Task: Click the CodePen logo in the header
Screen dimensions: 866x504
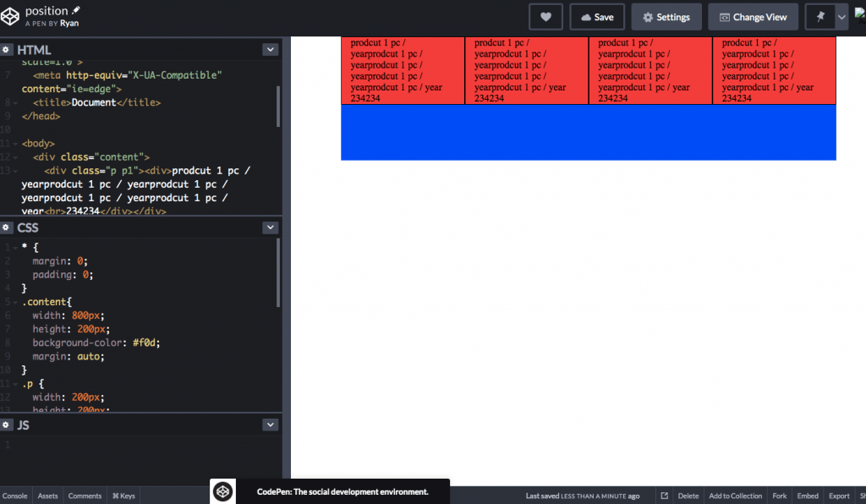Action: 10,16
